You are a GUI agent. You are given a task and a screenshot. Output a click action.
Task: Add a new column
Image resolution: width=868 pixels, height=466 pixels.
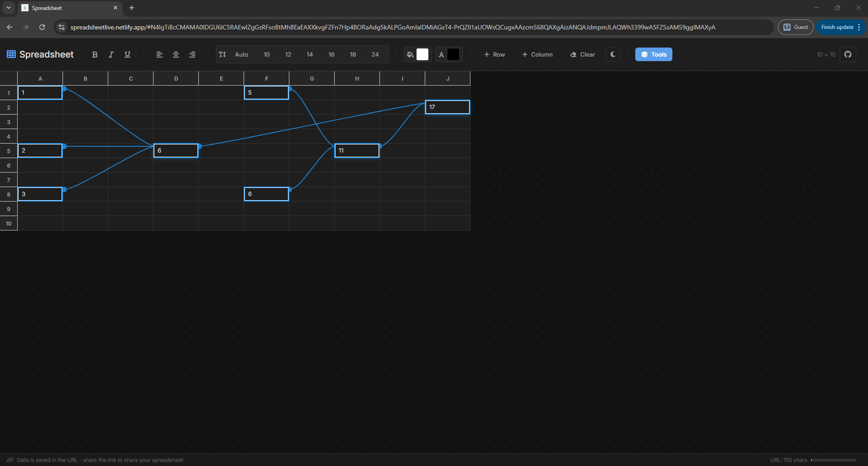coord(537,54)
